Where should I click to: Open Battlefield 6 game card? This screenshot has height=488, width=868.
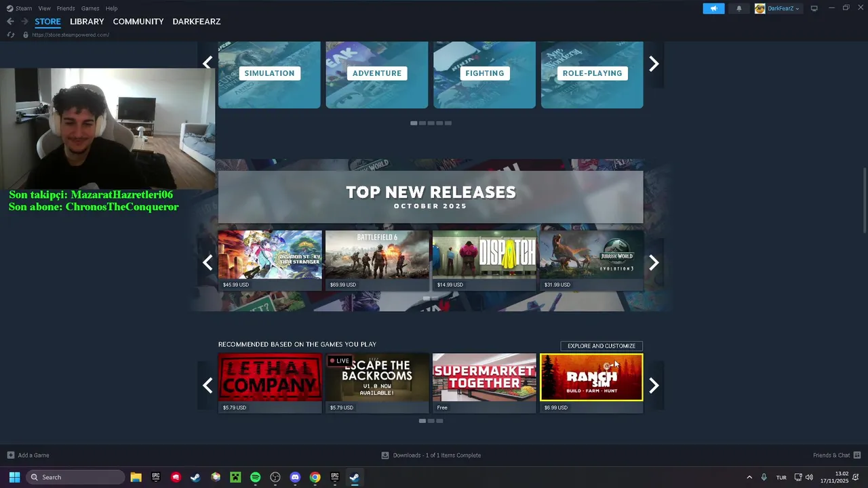[377, 260]
